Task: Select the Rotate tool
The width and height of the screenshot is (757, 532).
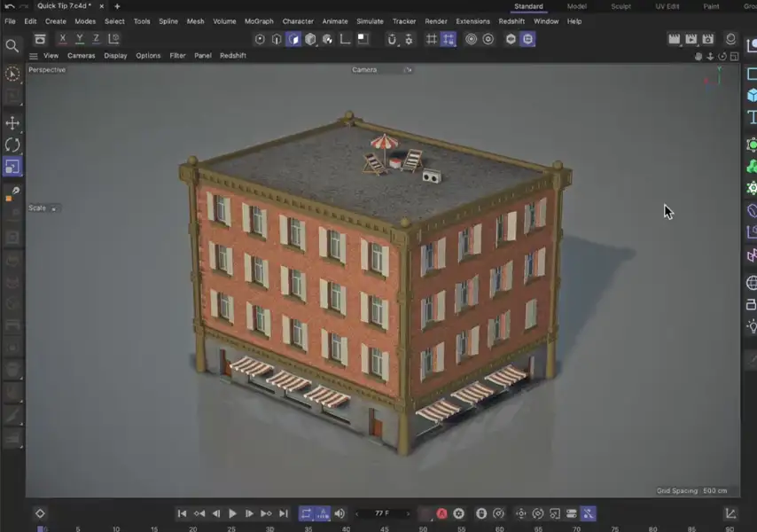Action: click(12, 145)
